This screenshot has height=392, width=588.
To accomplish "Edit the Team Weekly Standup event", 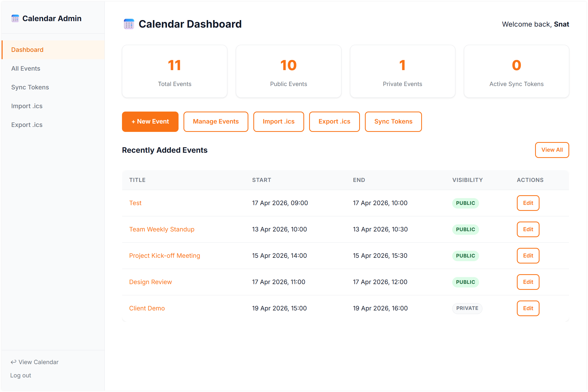I will [528, 229].
